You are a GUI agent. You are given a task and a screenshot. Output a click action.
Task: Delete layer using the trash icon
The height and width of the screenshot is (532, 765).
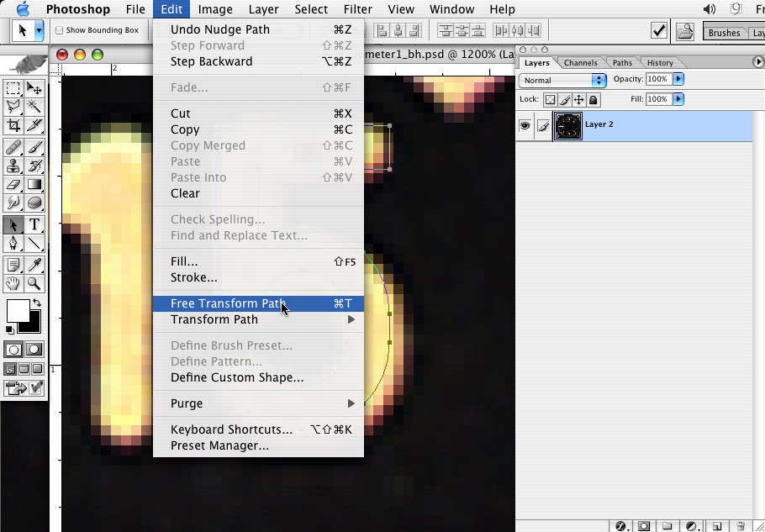[741, 526]
